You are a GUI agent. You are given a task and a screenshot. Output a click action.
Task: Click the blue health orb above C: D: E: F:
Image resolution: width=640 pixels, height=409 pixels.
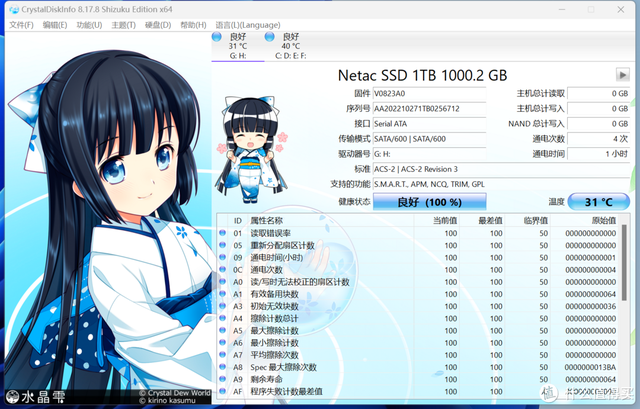(269, 37)
